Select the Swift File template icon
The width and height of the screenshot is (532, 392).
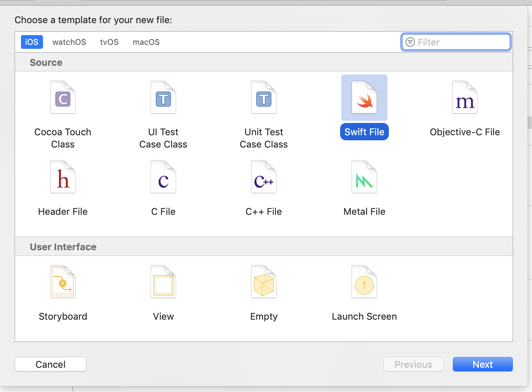(x=364, y=98)
